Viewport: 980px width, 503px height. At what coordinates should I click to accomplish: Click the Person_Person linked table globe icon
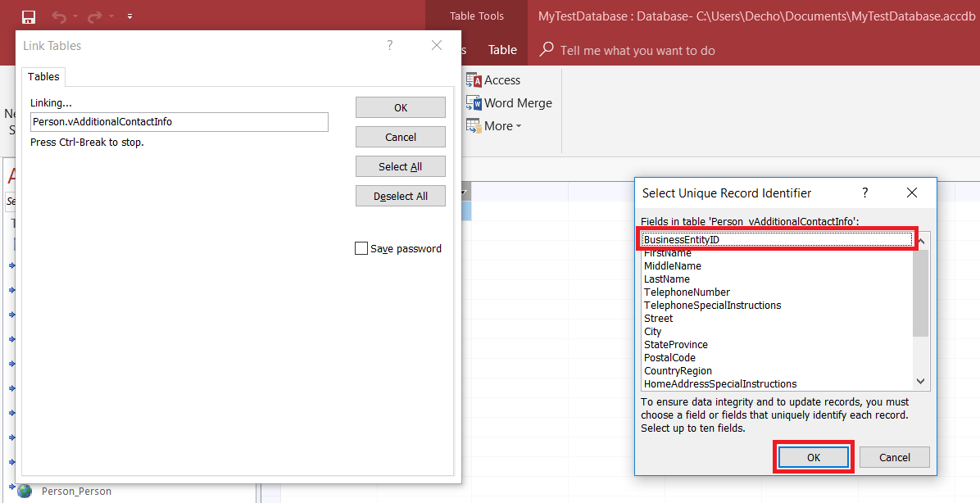[x=25, y=492]
